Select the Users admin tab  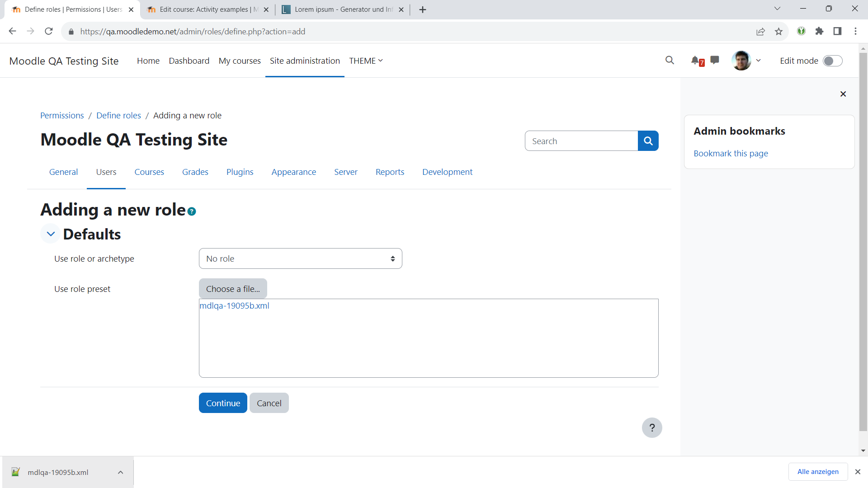[x=106, y=172]
